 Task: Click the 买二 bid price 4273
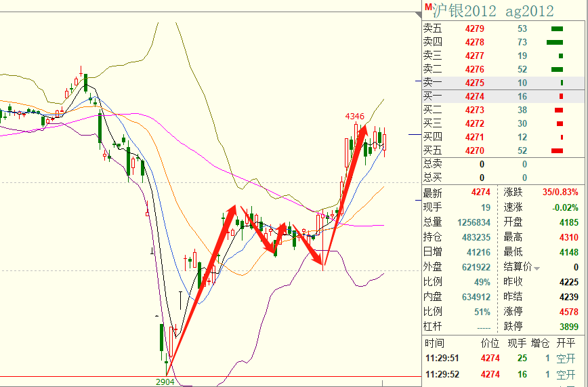click(474, 110)
